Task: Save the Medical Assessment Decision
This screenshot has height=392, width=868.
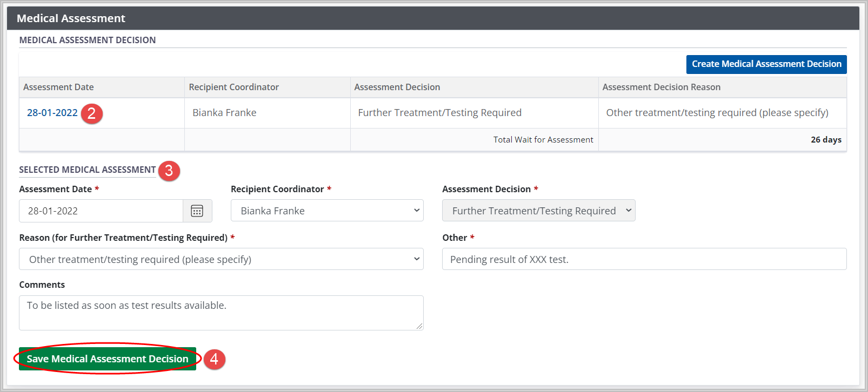Action: coord(108,359)
